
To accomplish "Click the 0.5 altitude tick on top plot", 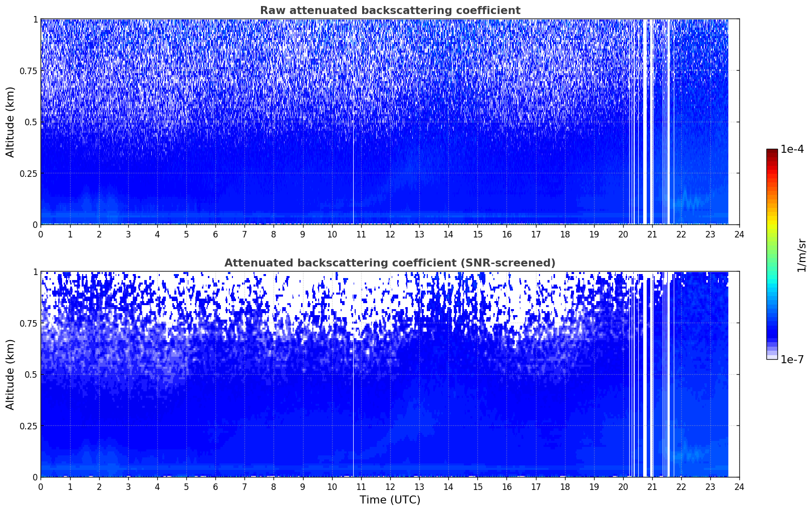I will pyautogui.click(x=31, y=122).
